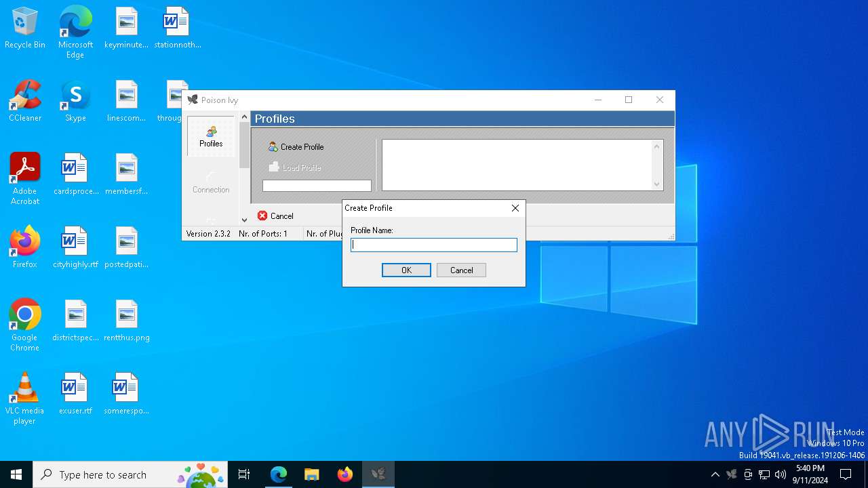Minimize the Poison Ivy window
This screenshot has height=488, width=868.
click(x=598, y=100)
